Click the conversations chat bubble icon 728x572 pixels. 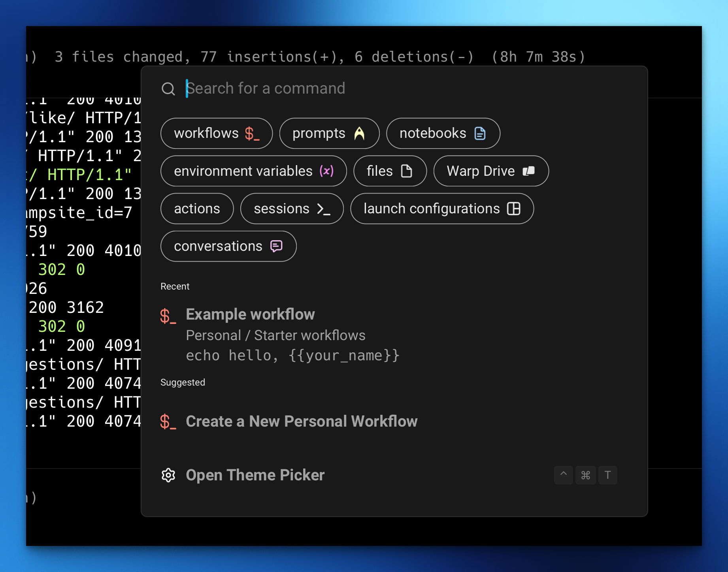[x=276, y=246]
